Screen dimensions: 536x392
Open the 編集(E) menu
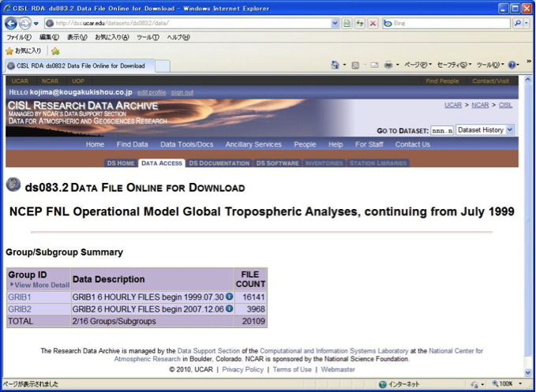[49, 37]
